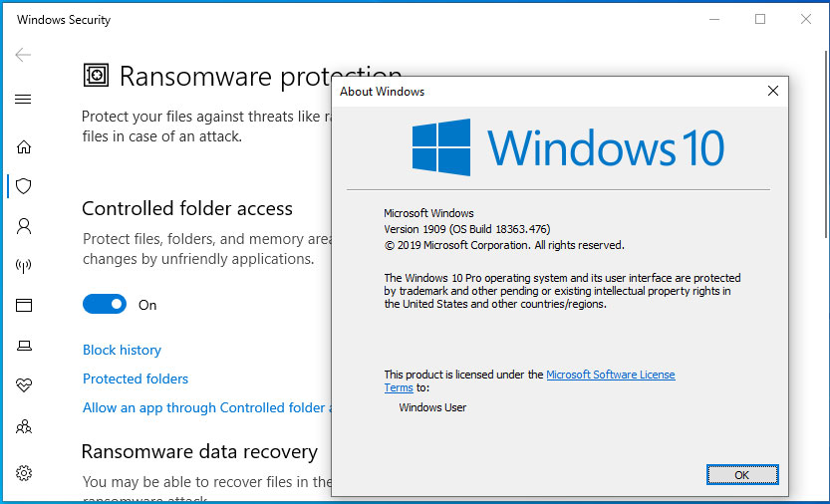Screen dimensions: 830x504
Task: Click the Windows Security vertical scrollbar
Action: coord(826,144)
